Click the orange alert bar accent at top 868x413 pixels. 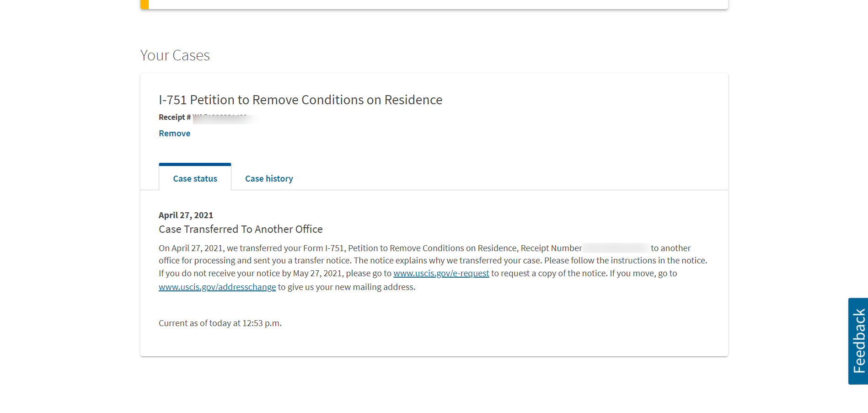tap(145, 5)
